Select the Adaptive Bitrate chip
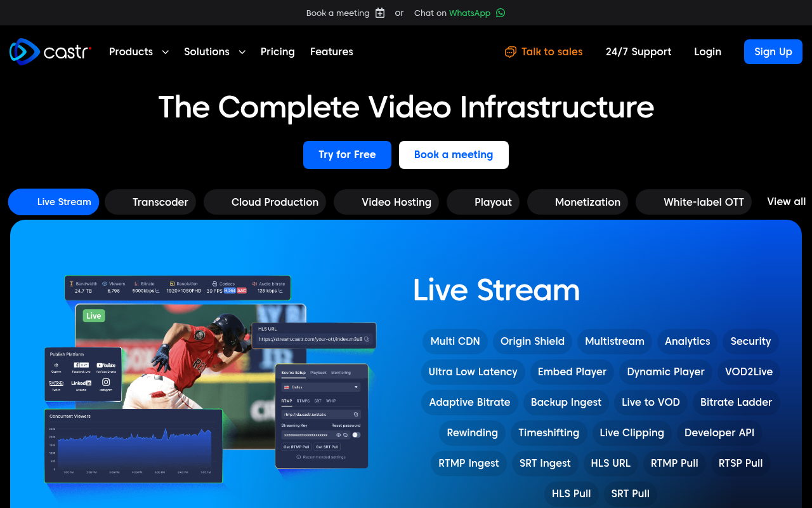812x508 pixels. pyautogui.click(x=469, y=402)
